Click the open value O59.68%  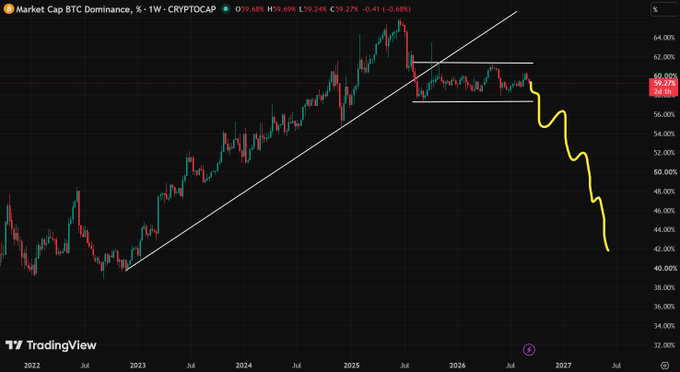click(x=249, y=9)
